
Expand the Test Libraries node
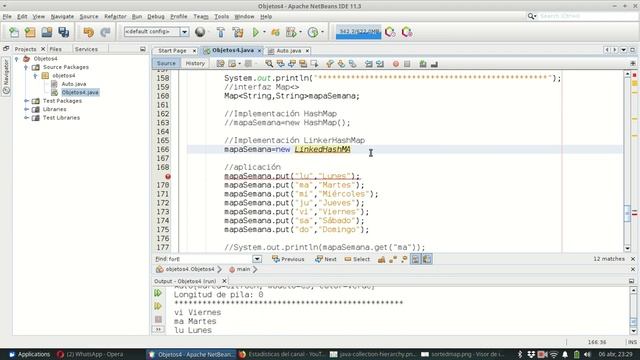(26, 118)
